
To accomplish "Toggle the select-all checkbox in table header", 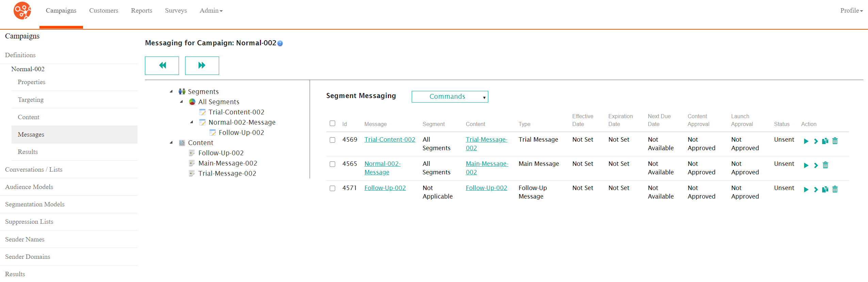I will pos(332,123).
